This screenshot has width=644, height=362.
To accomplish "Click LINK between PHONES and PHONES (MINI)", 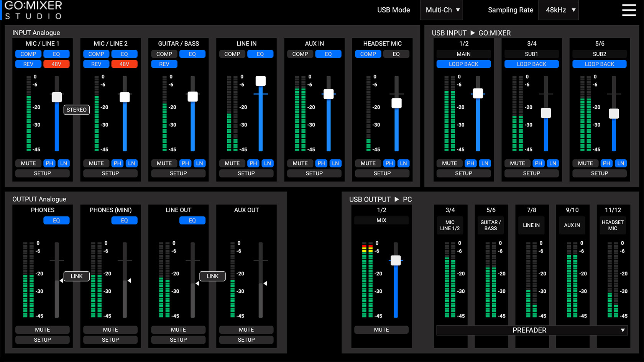I will click(x=77, y=276).
